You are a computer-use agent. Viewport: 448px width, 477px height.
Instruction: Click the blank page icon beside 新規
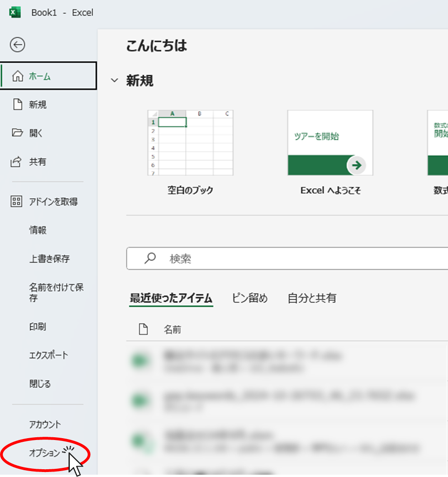[18, 104]
